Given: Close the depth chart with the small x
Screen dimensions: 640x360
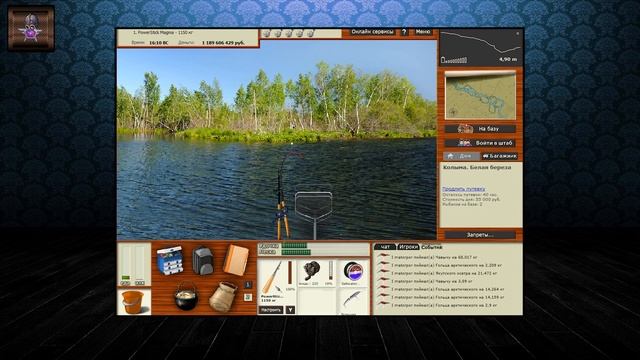Looking at the screenshot, I should click(518, 33).
